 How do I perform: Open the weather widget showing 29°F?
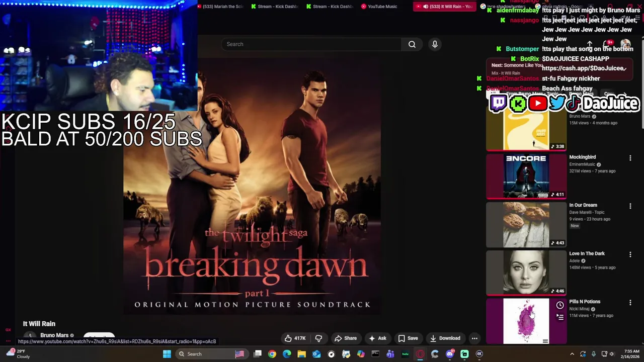click(x=18, y=354)
